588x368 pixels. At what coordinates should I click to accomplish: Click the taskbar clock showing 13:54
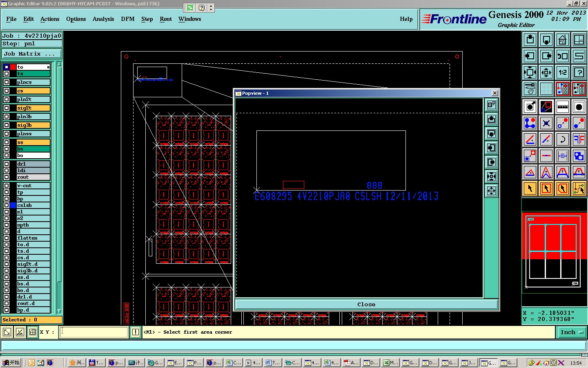click(x=576, y=363)
